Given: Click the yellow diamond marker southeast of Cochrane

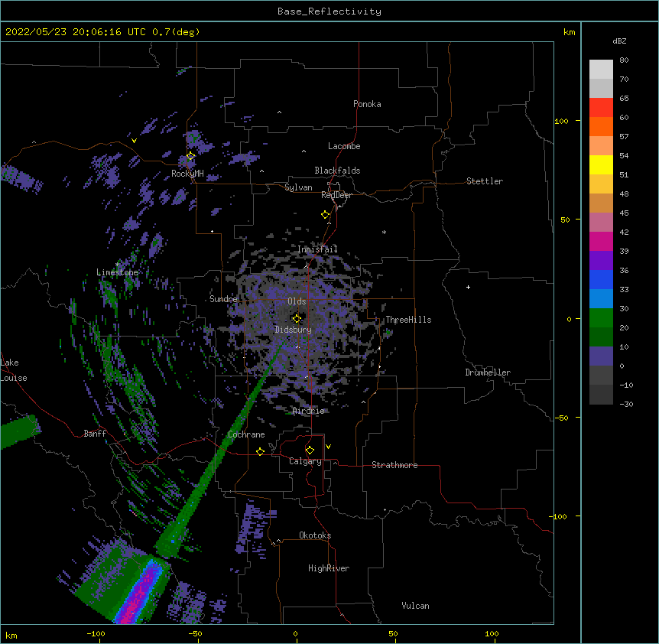Looking at the screenshot, I should pyautogui.click(x=260, y=451).
